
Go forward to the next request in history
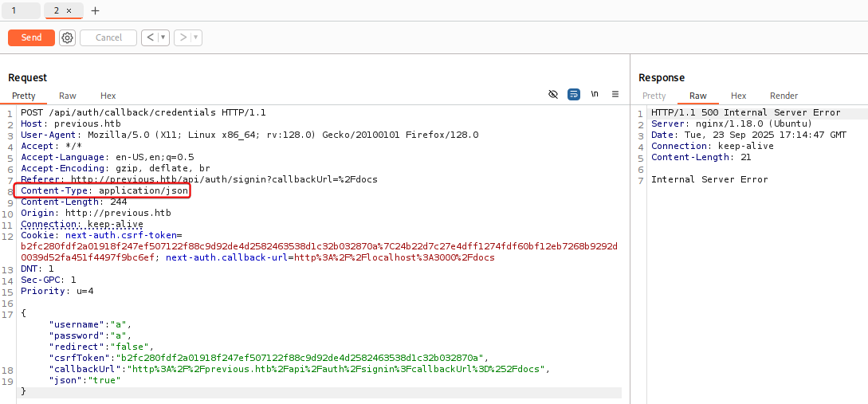(x=183, y=37)
